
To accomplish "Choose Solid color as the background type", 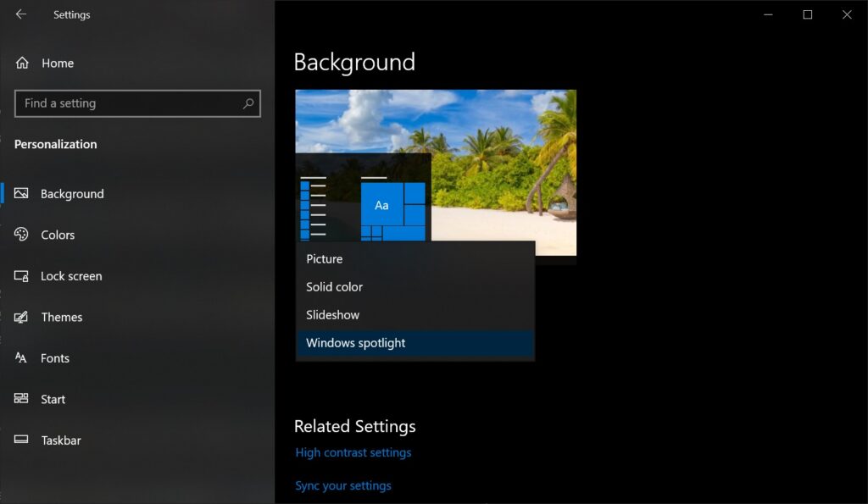I will pyautogui.click(x=334, y=286).
